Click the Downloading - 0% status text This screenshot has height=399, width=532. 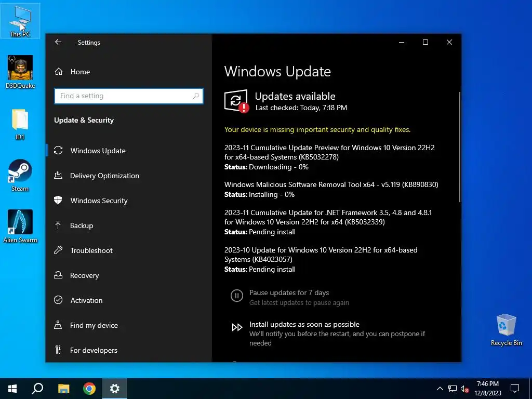coord(278,167)
